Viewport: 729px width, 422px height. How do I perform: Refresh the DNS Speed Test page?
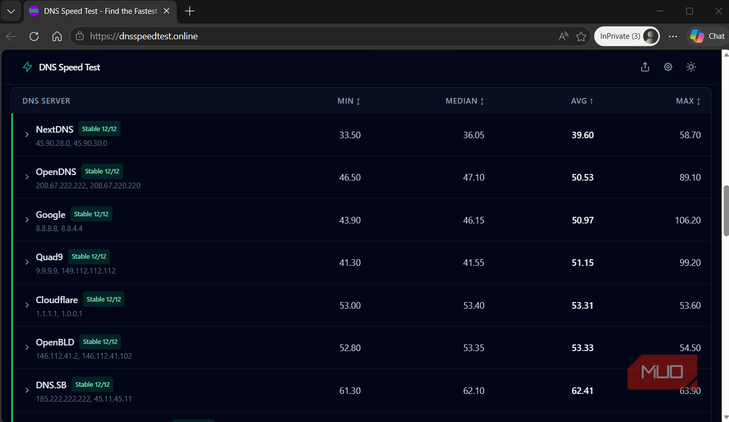coord(34,36)
